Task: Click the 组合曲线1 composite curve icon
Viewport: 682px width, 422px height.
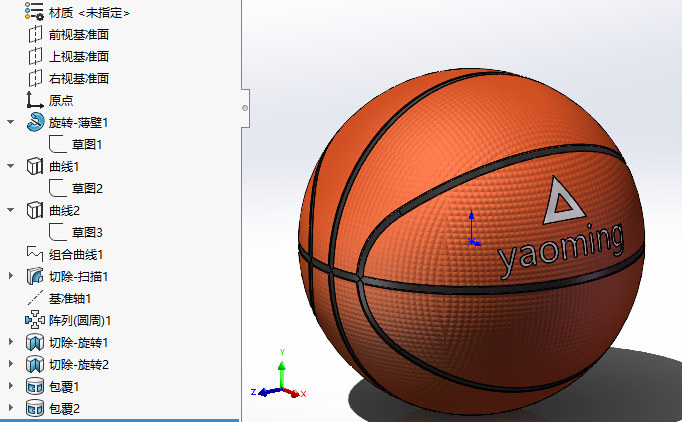Action: click(35, 254)
